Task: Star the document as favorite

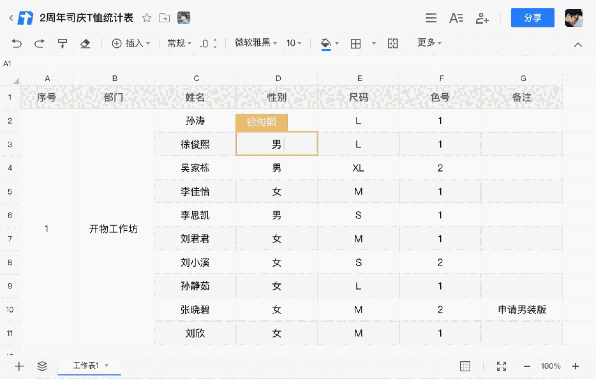Action: (147, 18)
